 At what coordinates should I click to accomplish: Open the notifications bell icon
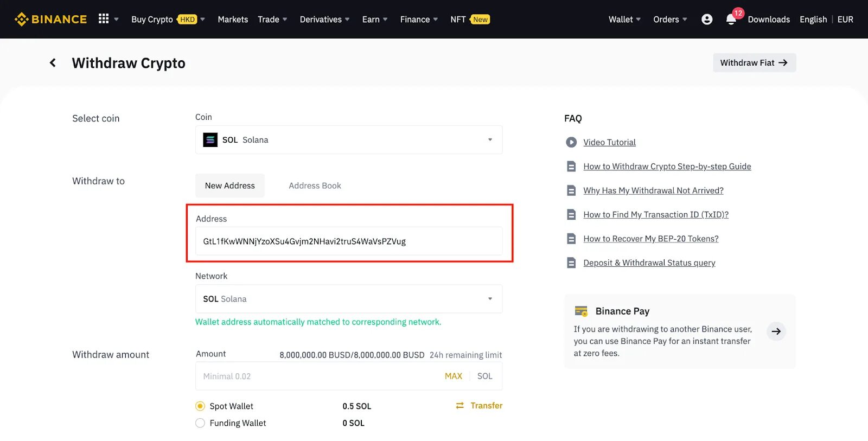click(731, 20)
